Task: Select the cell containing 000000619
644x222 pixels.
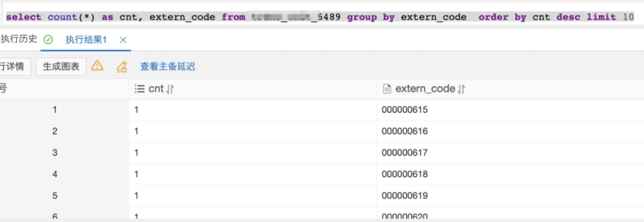Action: point(510,196)
